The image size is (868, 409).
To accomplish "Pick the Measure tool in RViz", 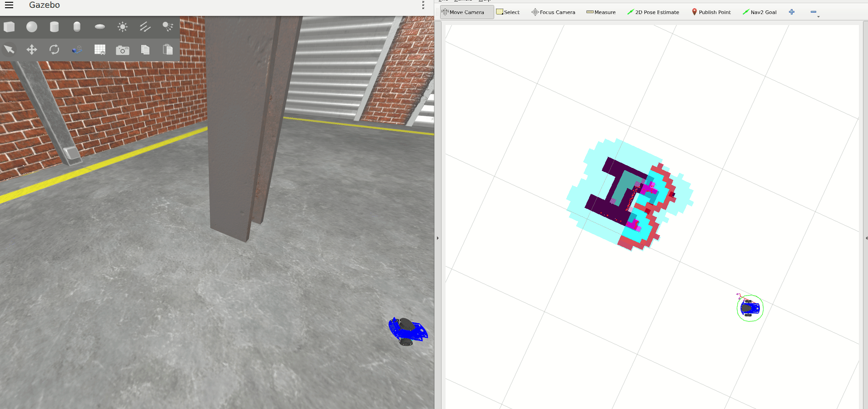I will 601,12.
